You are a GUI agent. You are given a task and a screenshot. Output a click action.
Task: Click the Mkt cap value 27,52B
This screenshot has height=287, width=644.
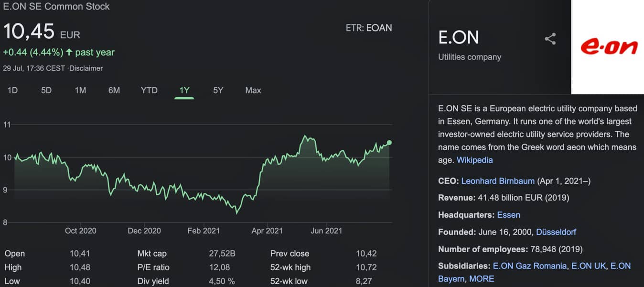[x=222, y=254]
